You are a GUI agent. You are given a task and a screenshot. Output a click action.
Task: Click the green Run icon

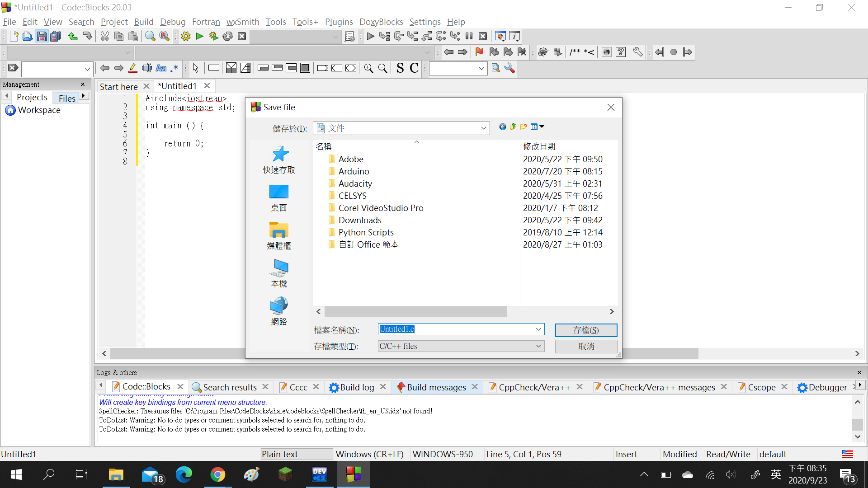[x=200, y=36]
